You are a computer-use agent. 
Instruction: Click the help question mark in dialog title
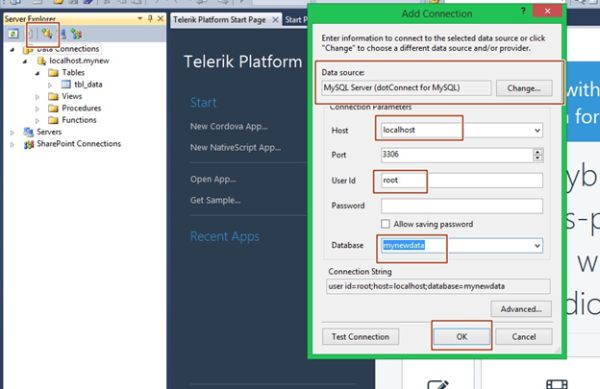[x=523, y=11]
